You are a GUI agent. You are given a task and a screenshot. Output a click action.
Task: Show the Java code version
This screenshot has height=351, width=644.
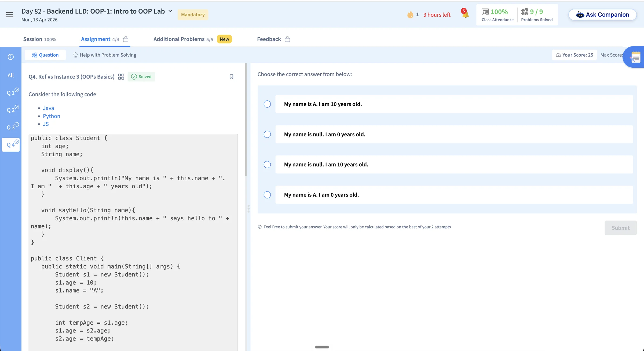click(48, 108)
